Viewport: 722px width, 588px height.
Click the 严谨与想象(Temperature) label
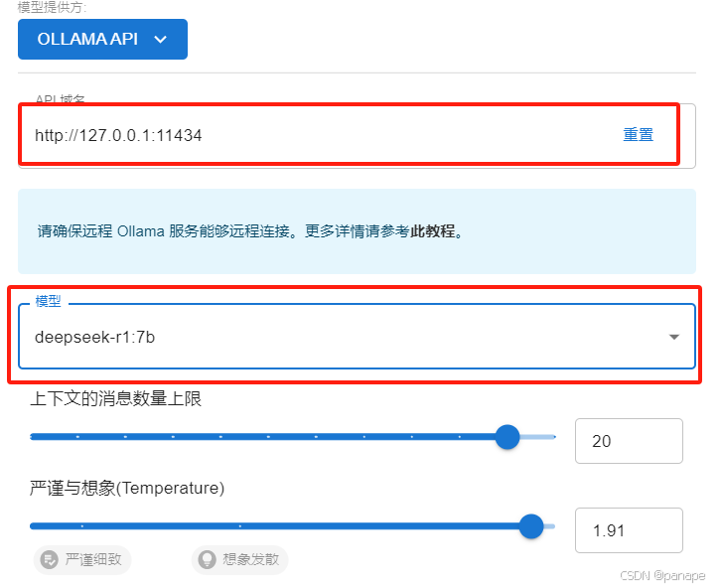click(127, 488)
